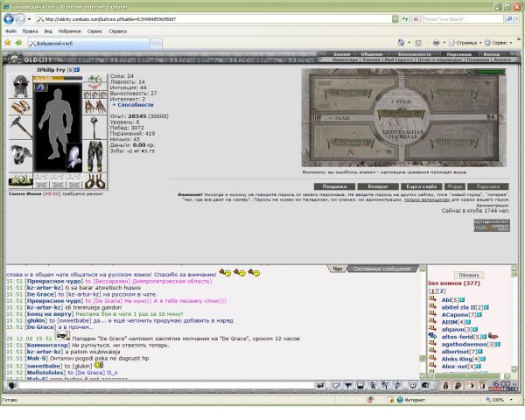The height and width of the screenshot is (420, 525).
Task: Open recent pages dropdown near Back button
Action: tap(29, 19)
